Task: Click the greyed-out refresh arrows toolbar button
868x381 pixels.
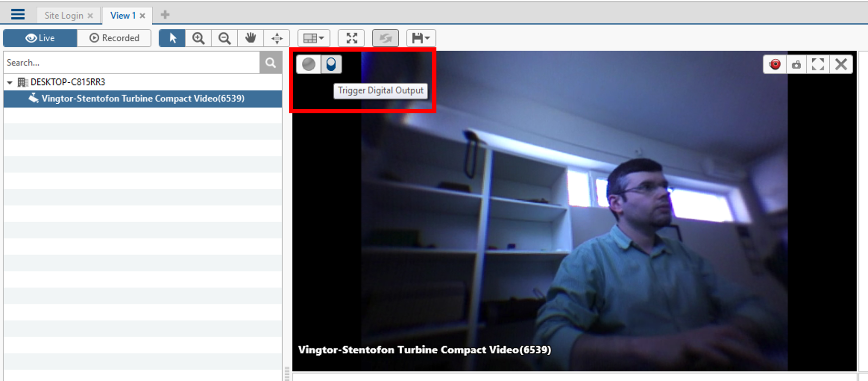Action: click(x=385, y=38)
